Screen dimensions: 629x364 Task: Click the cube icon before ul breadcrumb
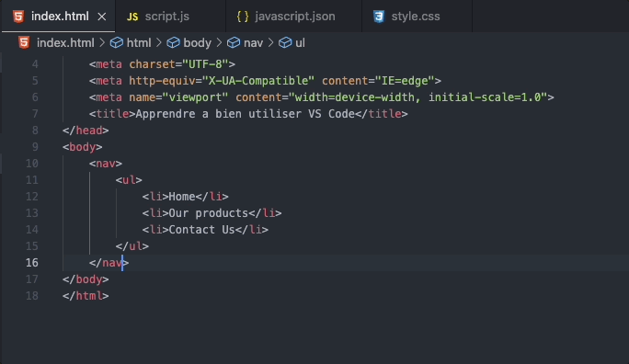point(285,42)
